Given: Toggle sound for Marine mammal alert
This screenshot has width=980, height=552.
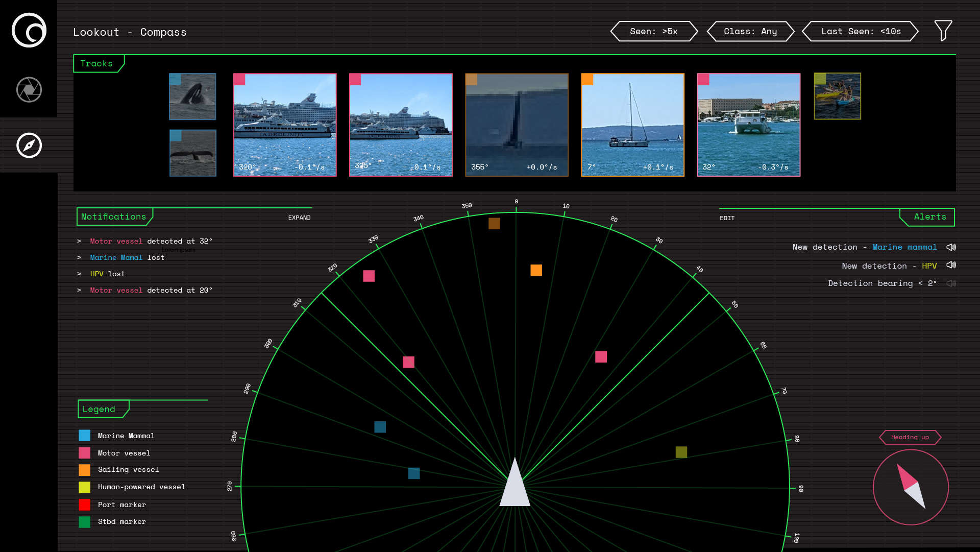Looking at the screenshot, I should pos(951,247).
